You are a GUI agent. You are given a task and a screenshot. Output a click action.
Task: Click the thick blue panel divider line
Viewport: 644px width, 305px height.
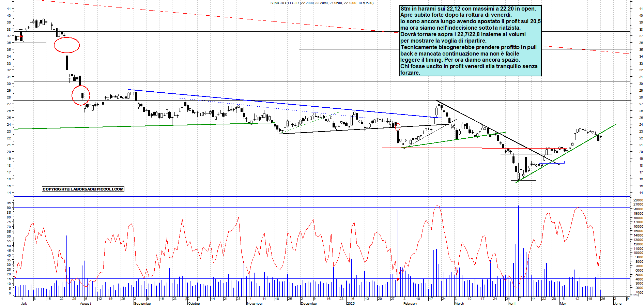tap(307, 196)
